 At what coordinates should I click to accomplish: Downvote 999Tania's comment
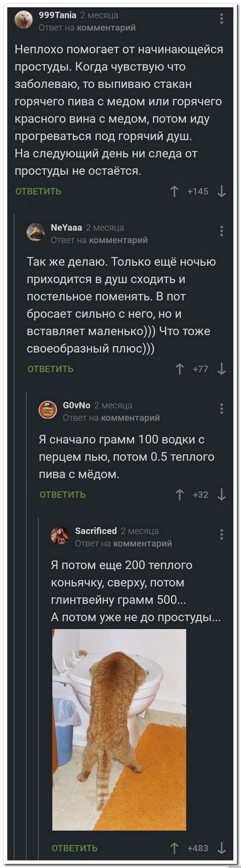click(x=222, y=192)
